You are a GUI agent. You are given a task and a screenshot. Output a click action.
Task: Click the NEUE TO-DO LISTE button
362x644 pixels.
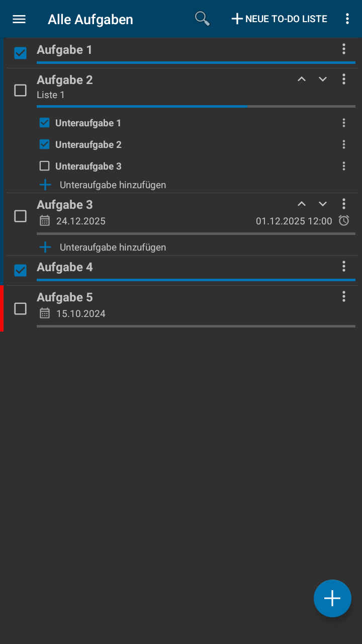coord(279,19)
